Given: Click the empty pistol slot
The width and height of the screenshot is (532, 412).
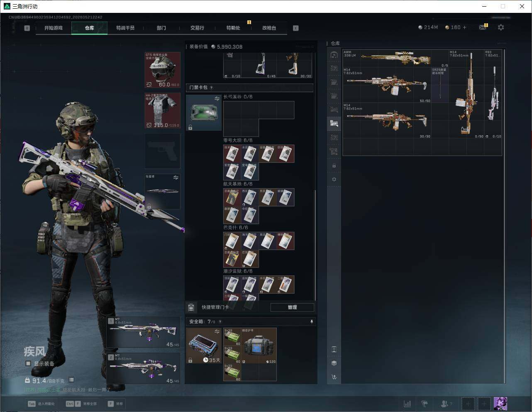Looking at the screenshot, I should pos(162,151).
